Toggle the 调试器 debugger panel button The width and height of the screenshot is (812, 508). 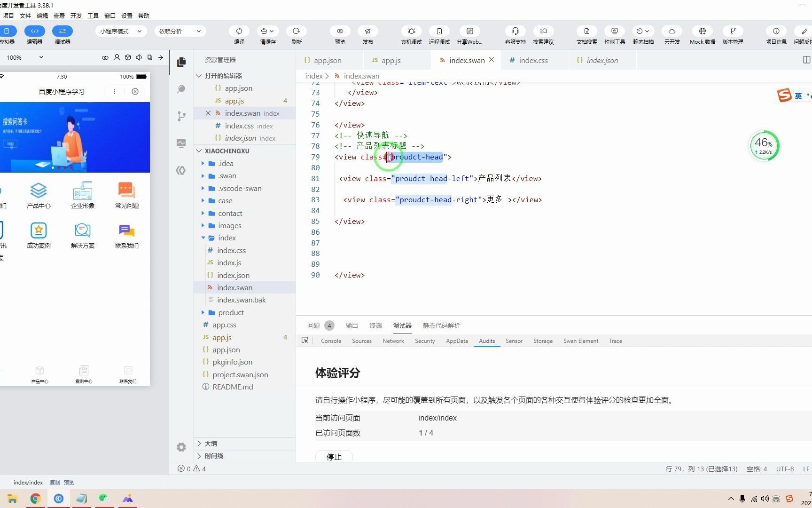(62, 31)
